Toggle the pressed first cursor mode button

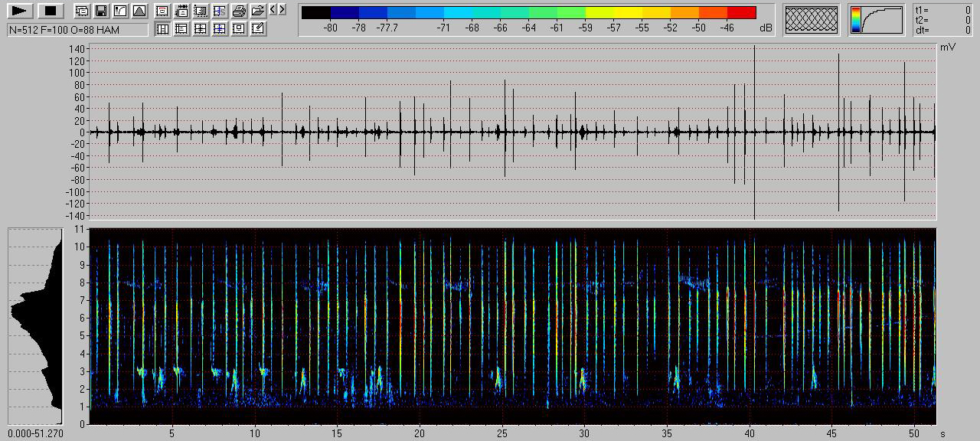162,29
